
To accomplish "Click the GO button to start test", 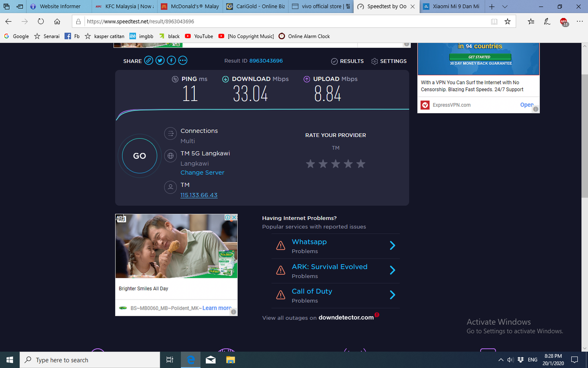I will coord(140,156).
